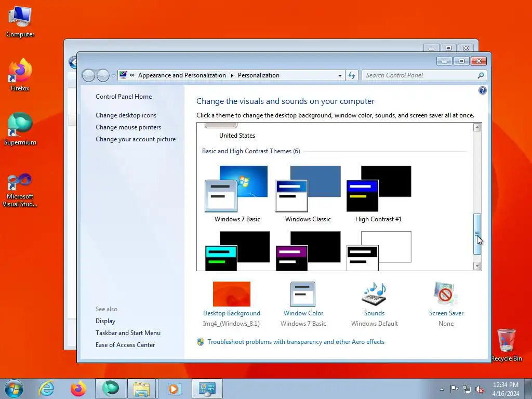Viewport: 532px width, 399px height.
Task: Open the Action Center flag icon
Action: [x=454, y=389]
